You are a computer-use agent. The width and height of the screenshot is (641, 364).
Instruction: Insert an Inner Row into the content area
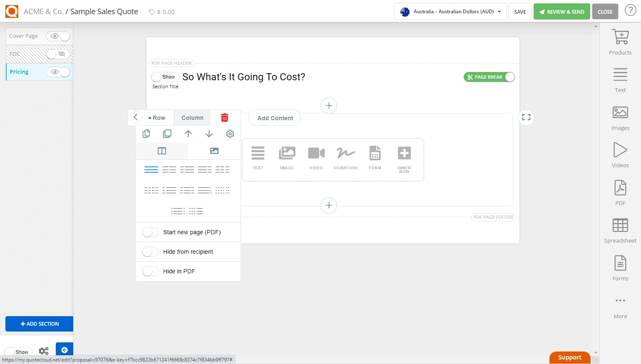click(403, 157)
